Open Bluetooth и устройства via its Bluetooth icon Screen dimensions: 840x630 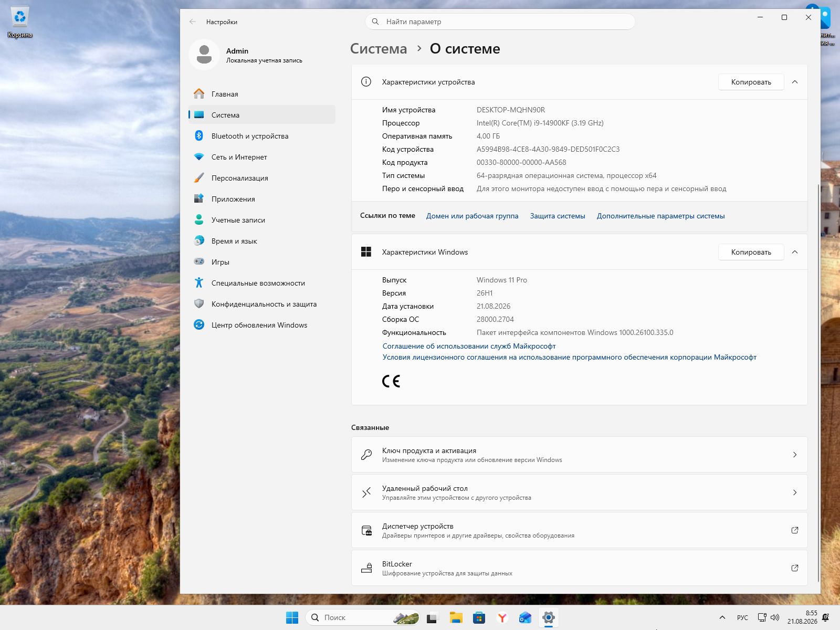coord(199,136)
